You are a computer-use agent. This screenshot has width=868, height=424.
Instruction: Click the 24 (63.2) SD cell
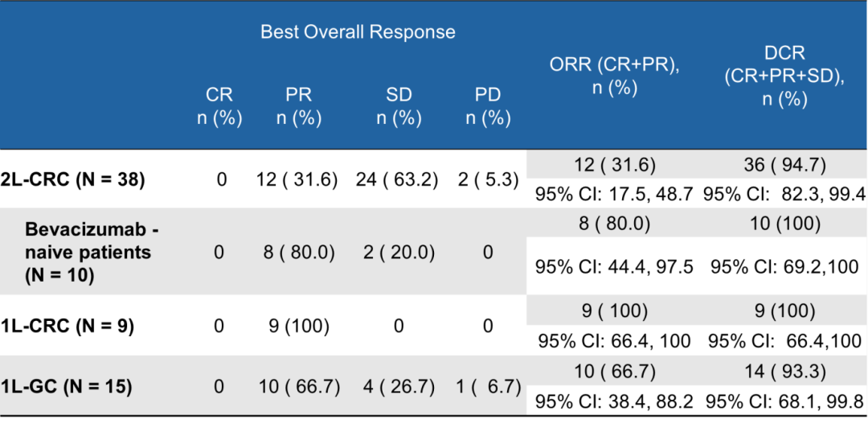coord(397,179)
